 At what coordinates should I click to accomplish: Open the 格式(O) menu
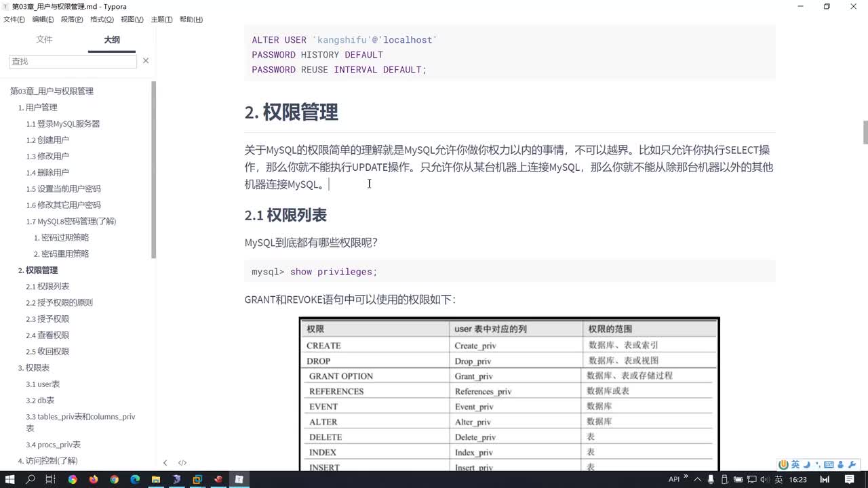point(102,19)
